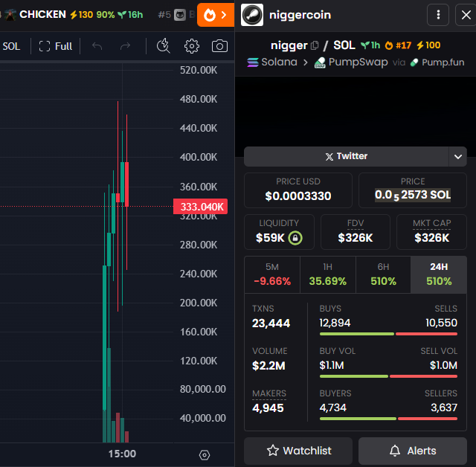Click the LIQUIDITY $59K box

point(279,232)
